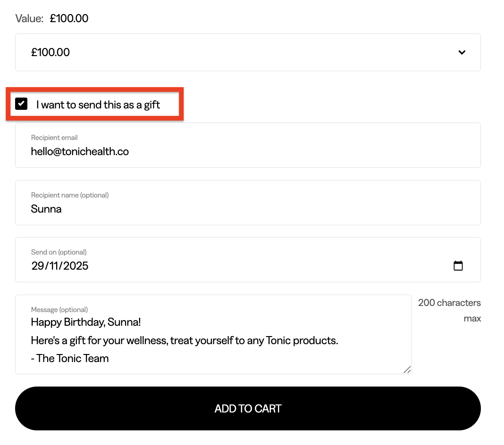Viewport: 504px width, 445px height.
Task: Click the chevron arrow on value selector
Action: (462, 52)
